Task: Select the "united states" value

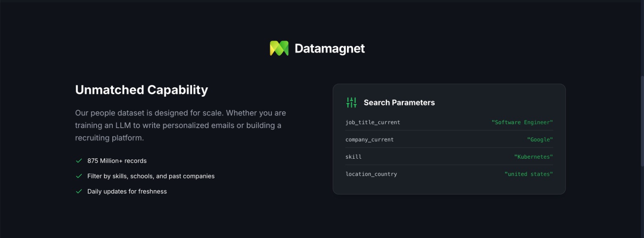Action: coord(528,174)
